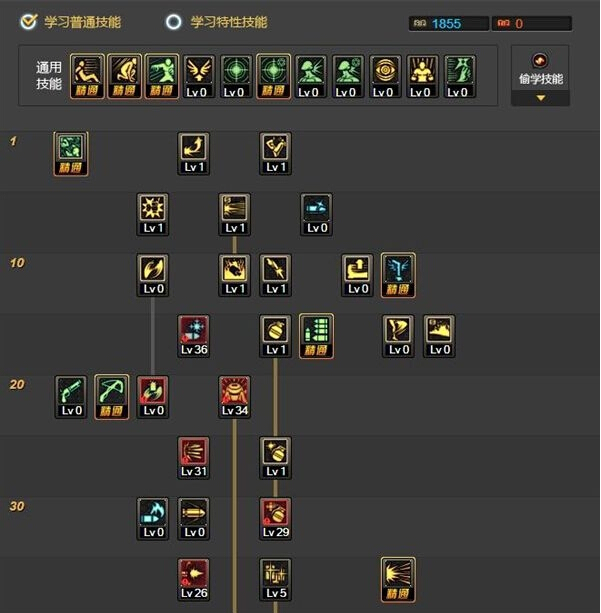
Task: Select the red skill icon at Lv 34
Action: (x=235, y=397)
